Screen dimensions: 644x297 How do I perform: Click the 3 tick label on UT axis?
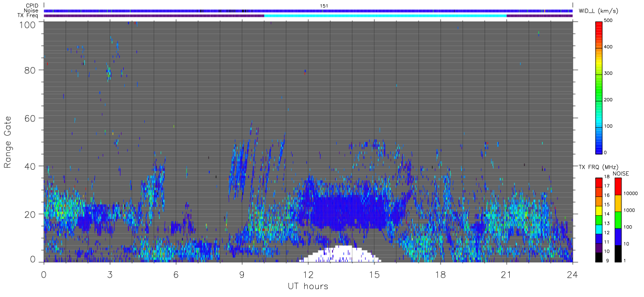coord(110,274)
